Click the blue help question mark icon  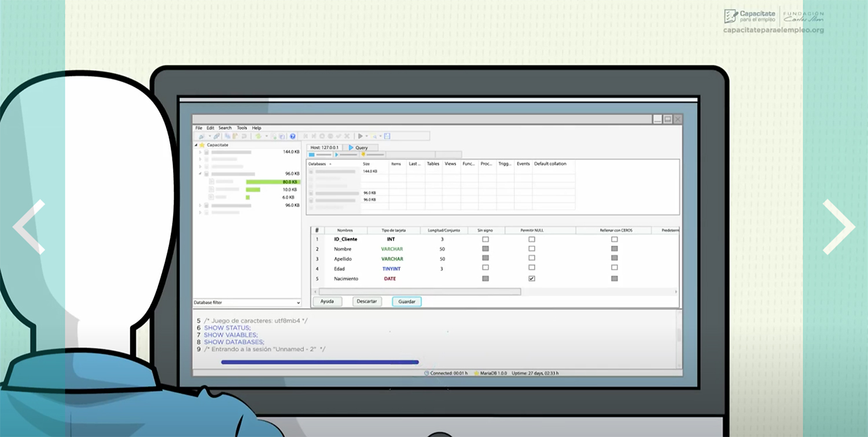click(x=293, y=137)
